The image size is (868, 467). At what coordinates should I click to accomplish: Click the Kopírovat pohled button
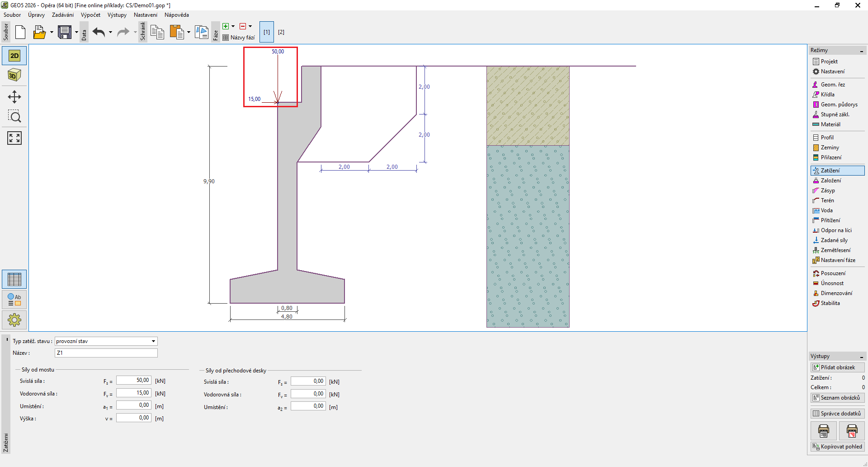tap(837, 447)
